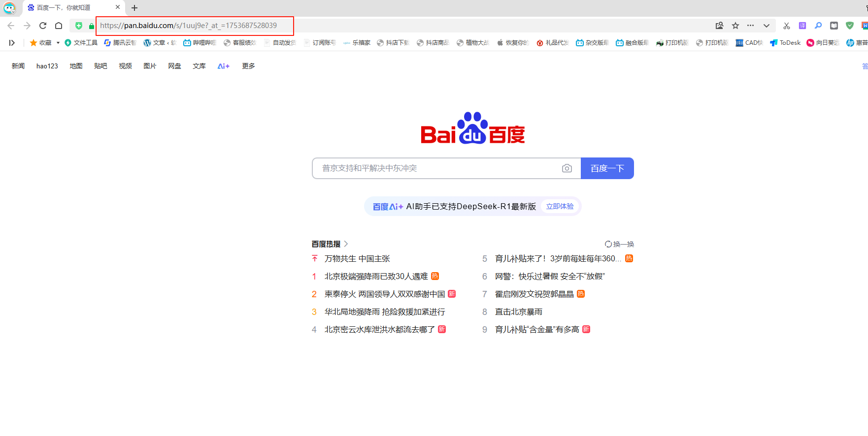Click the green padlock site info icon

click(92, 26)
